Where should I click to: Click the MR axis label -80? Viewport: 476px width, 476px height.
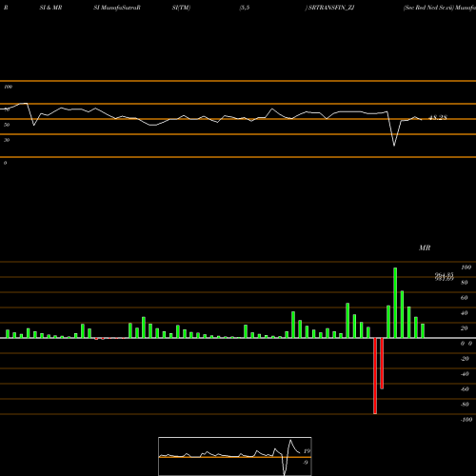465,405
